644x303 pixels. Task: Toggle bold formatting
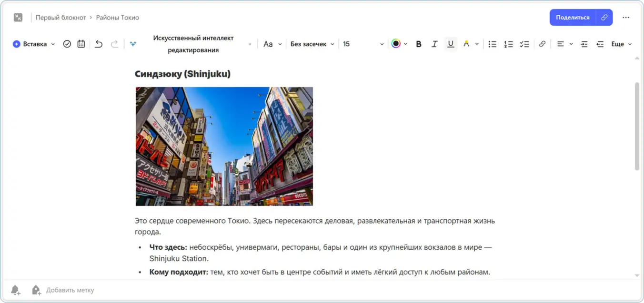[x=418, y=44]
